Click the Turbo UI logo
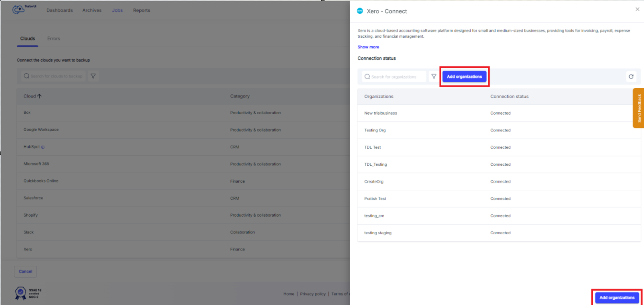The width and height of the screenshot is (644, 305). tap(19, 9)
